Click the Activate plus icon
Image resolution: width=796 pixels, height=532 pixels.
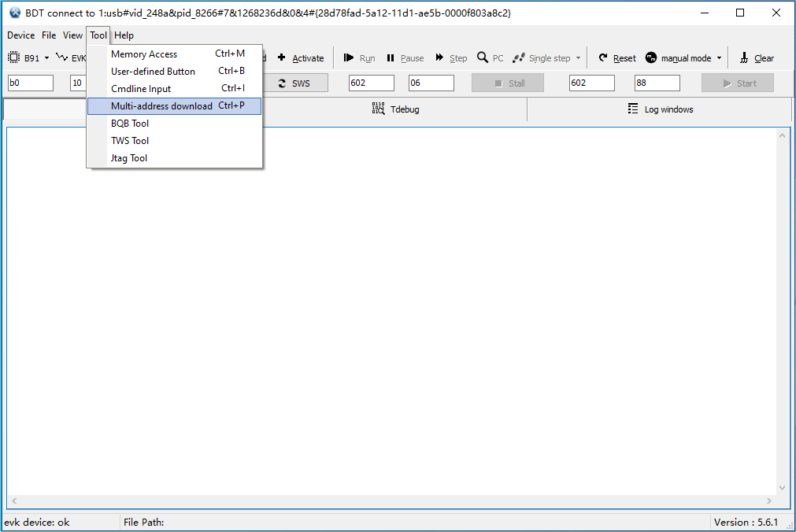281,57
